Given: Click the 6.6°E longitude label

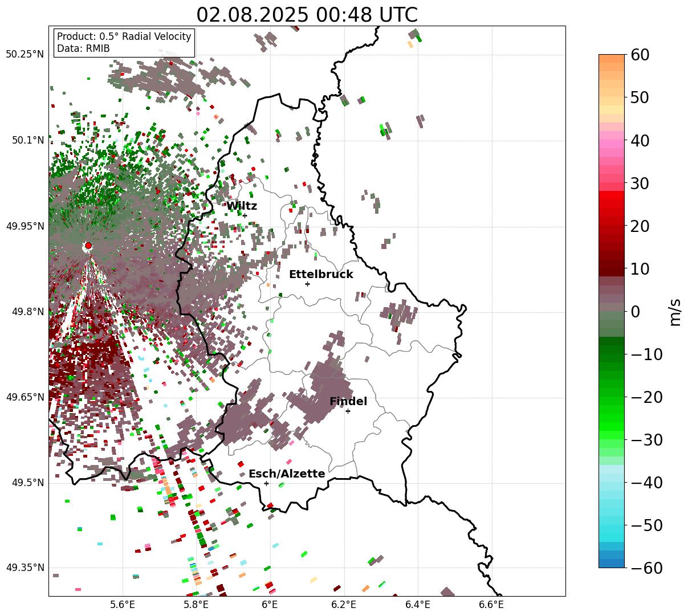Looking at the screenshot, I should click(x=491, y=605).
